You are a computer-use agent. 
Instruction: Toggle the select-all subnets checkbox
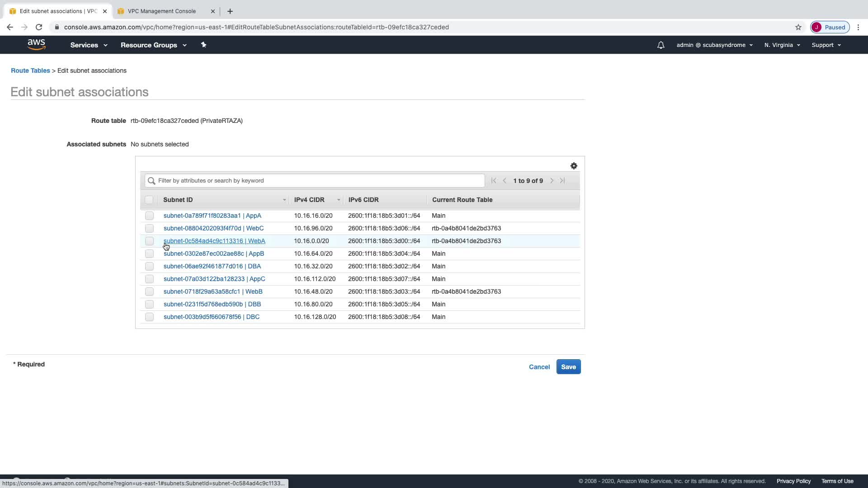tap(149, 200)
